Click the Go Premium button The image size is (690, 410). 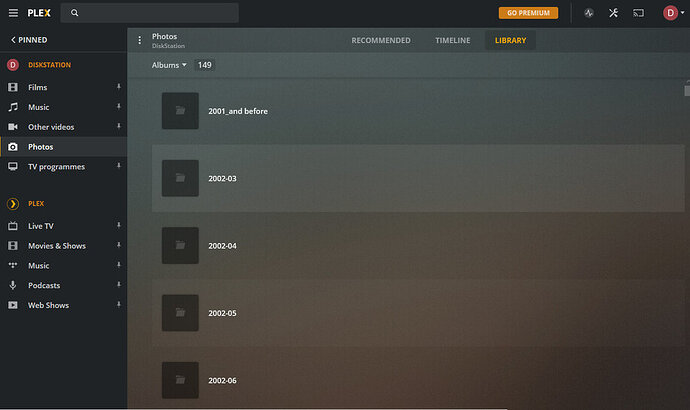click(528, 13)
